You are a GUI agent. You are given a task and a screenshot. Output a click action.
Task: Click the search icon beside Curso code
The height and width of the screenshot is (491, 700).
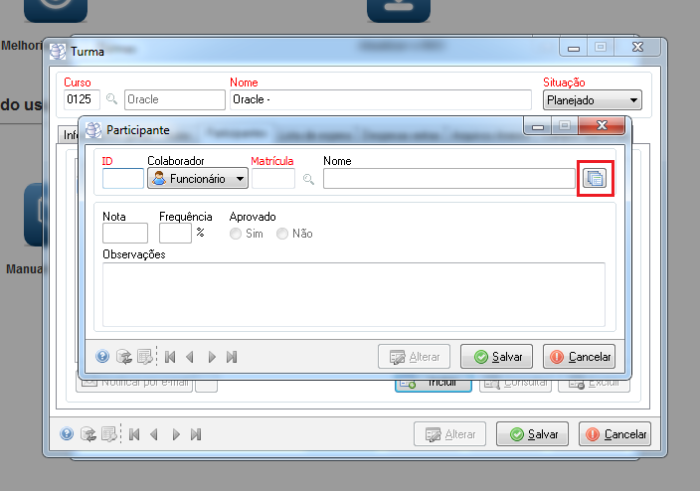tap(111, 100)
